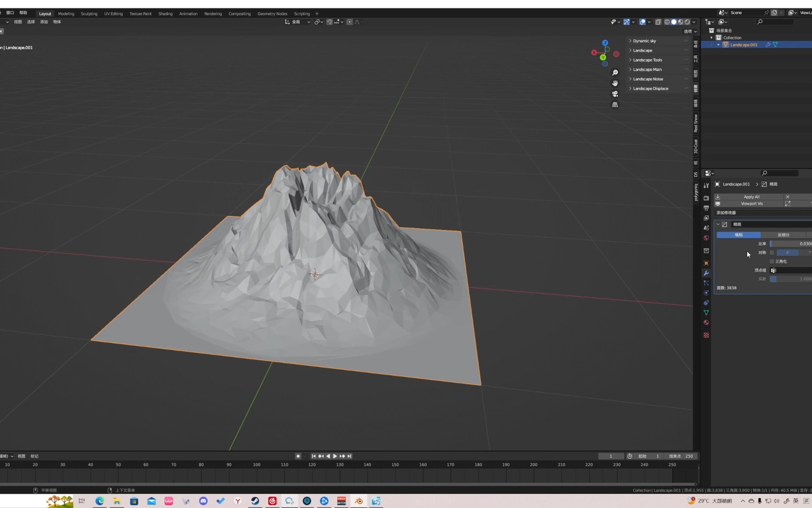
Task: Click Apply All button in modifier panel
Action: [x=751, y=196]
